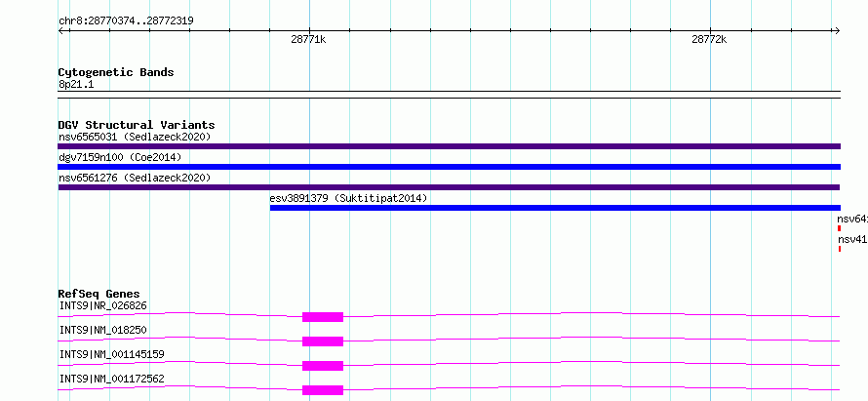Click the nsv6565031 (Sedlazeck2020) label
This screenshot has height=401, width=868.
point(135,137)
